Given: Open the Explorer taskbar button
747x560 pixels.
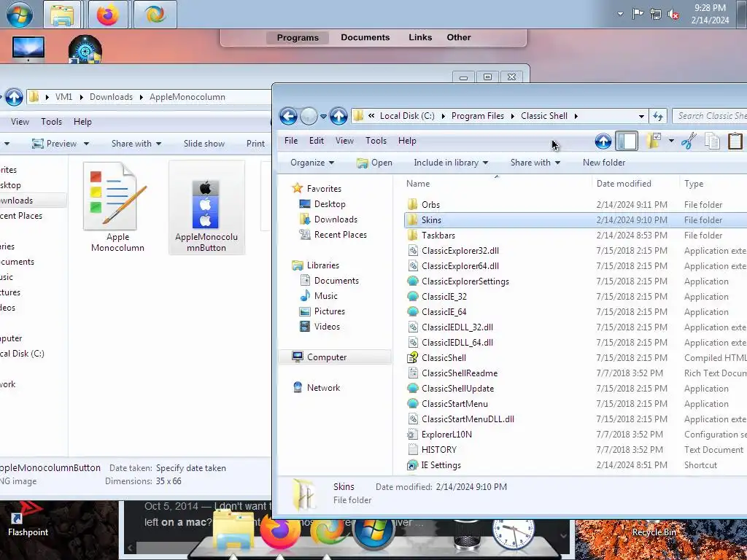Looking at the screenshot, I should (x=63, y=15).
